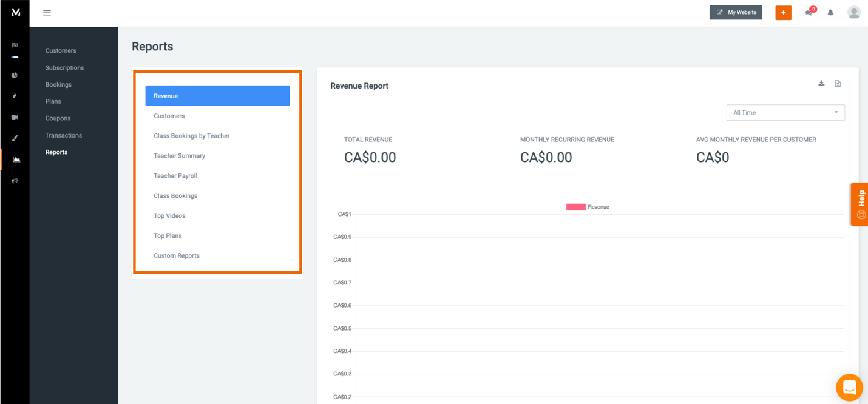Open the Transactions page from the sidebar
The image size is (868, 404).
(63, 135)
